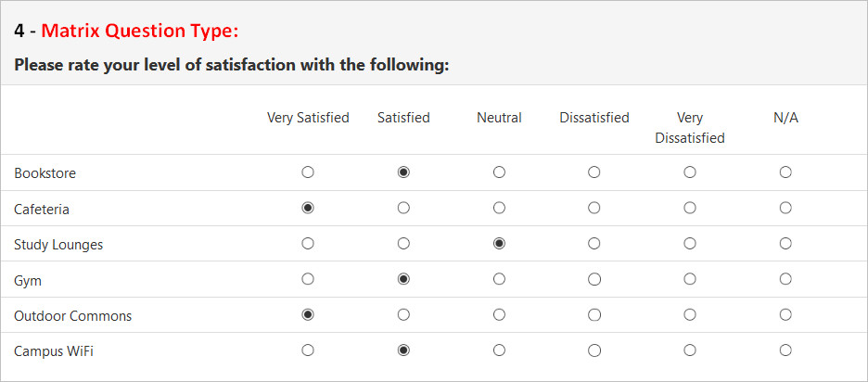Mark Outdoor Commons as Very Dissatisfied
Viewport: 868px width, 382px height.
coord(690,314)
